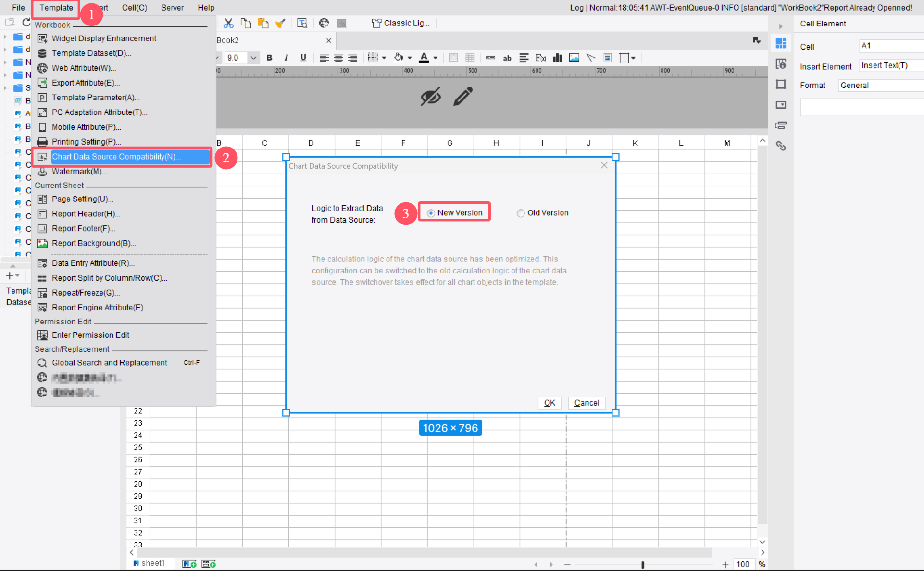Viewport: 924px width, 571px height.
Task: Insert a chart with the bar chart icon
Action: click(x=558, y=58)
